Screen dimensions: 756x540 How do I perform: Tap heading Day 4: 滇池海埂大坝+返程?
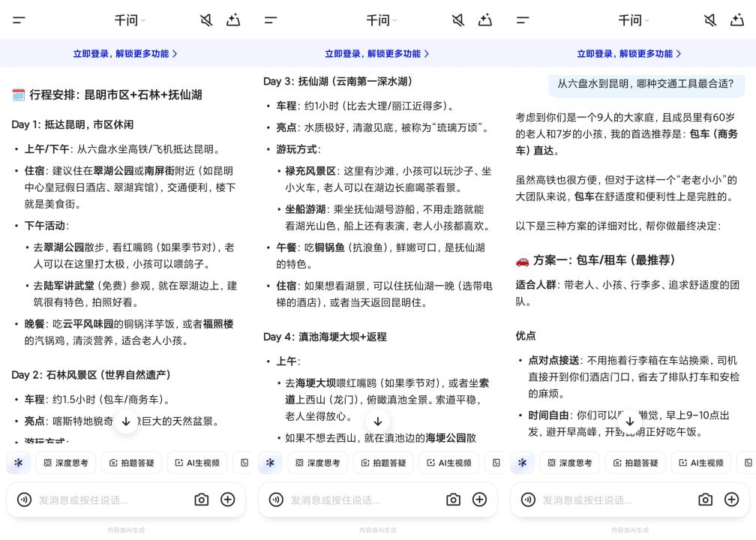325,337
